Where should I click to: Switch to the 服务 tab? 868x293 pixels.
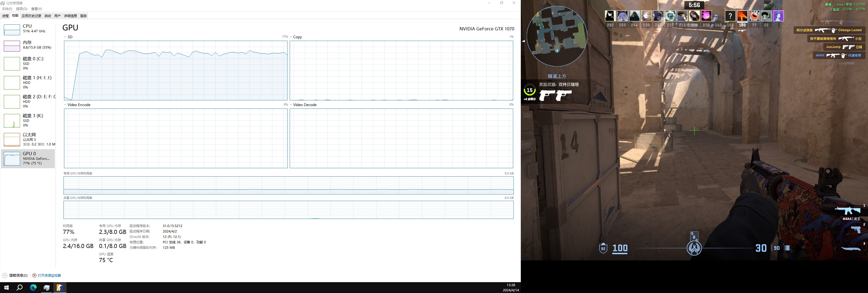pos(84,16)
